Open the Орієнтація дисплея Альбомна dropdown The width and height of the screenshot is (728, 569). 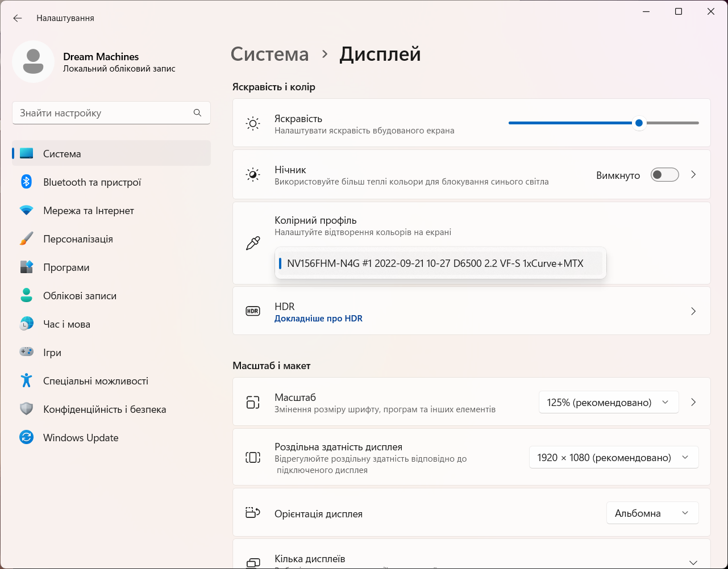click(x=652, y=513)
